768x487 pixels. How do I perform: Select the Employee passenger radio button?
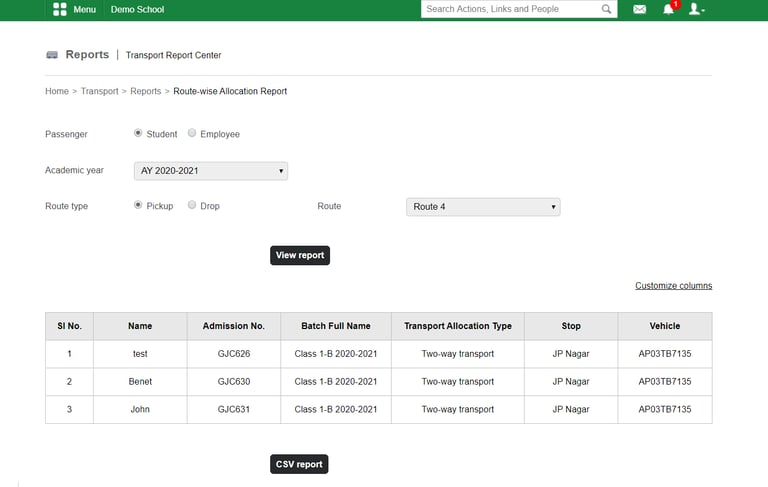[192, 133]
